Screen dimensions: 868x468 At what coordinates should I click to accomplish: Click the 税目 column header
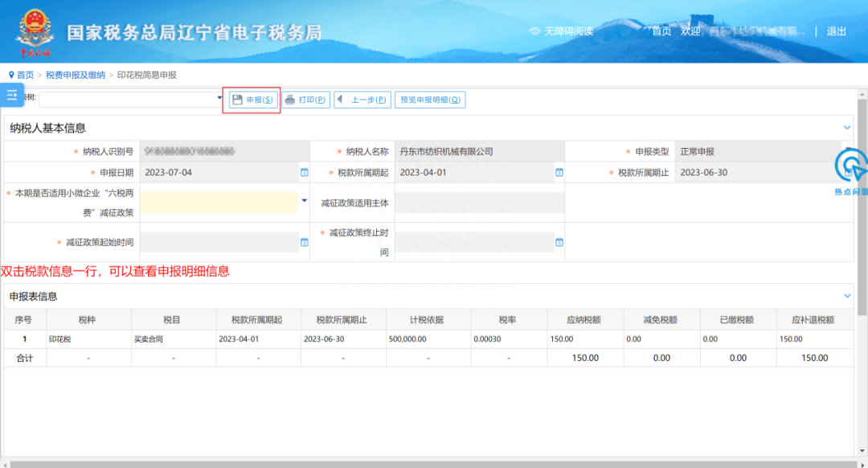(x=172, y=319)
